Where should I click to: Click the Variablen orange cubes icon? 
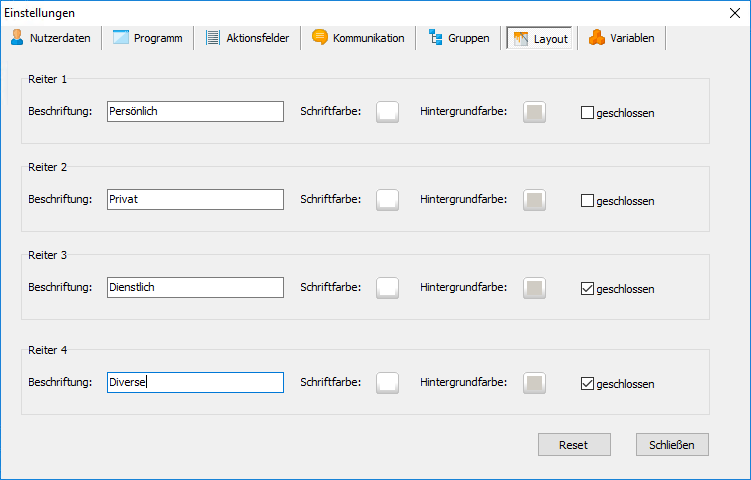click(596, 38)
